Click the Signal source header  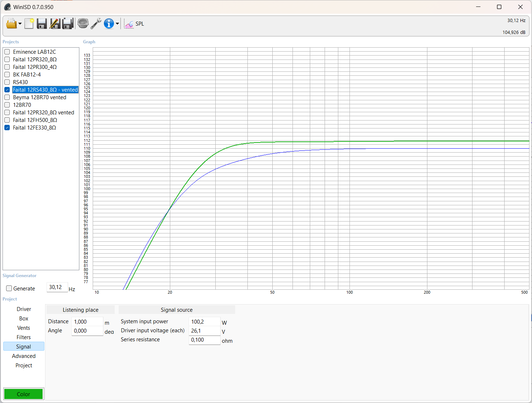click(177, 310)
